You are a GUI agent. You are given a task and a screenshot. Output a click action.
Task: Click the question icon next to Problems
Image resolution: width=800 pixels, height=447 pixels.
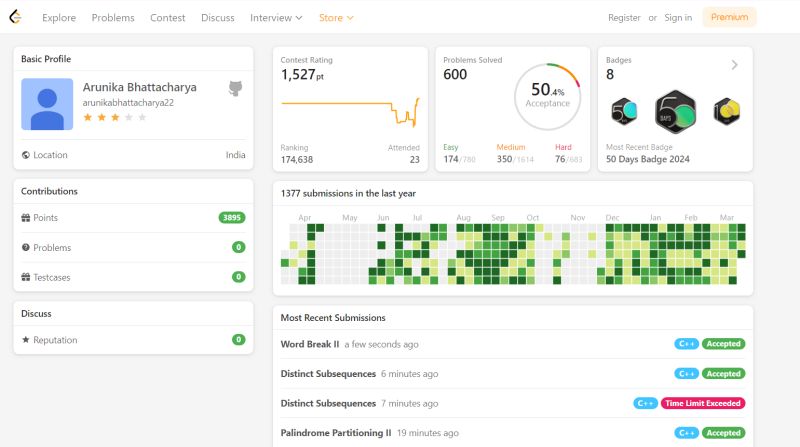click(26, 247)
